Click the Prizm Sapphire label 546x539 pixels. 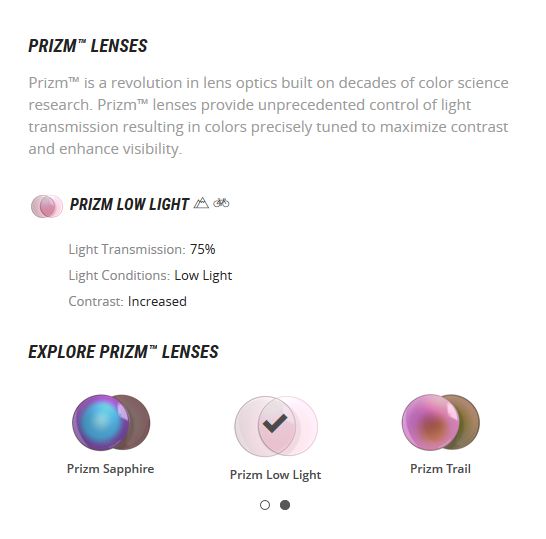click(x=110, y=469)
